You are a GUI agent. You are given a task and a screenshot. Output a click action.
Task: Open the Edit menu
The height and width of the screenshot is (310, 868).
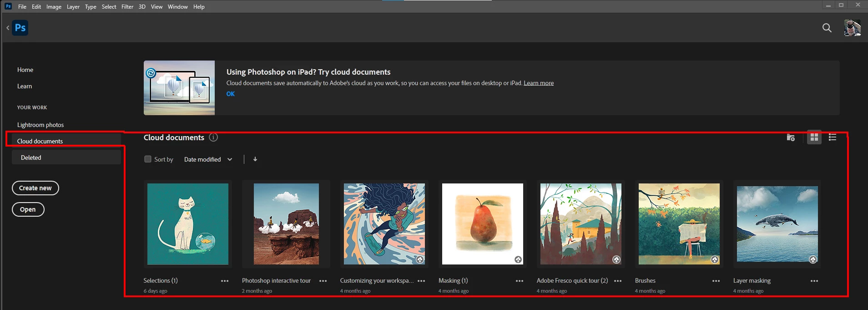coord(36,6)
